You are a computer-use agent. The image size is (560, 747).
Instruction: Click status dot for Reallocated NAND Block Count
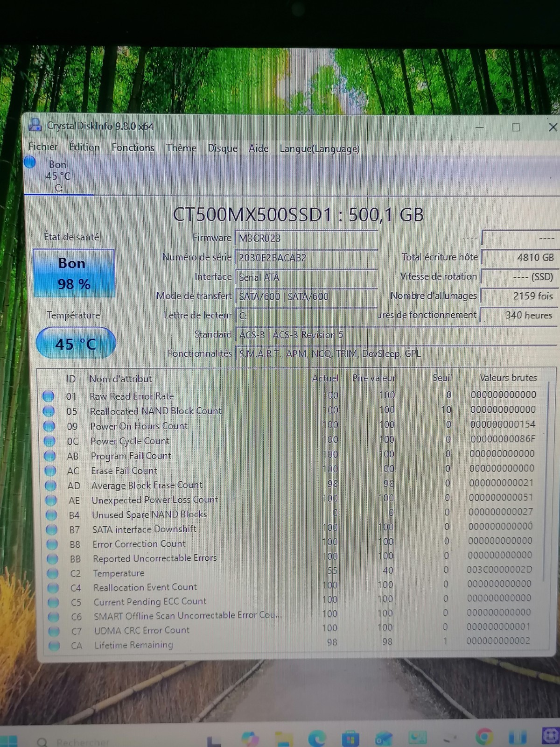click(49, 411)
